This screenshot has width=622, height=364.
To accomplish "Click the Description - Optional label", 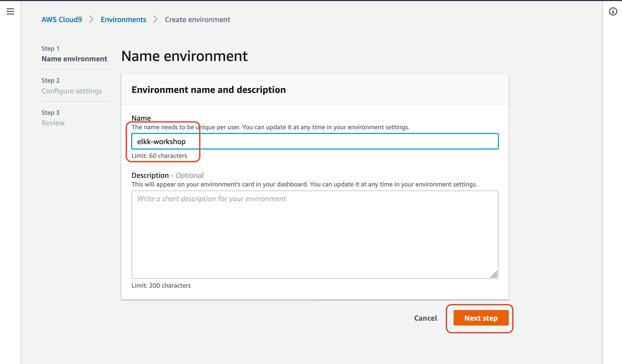I will [168, 175].
